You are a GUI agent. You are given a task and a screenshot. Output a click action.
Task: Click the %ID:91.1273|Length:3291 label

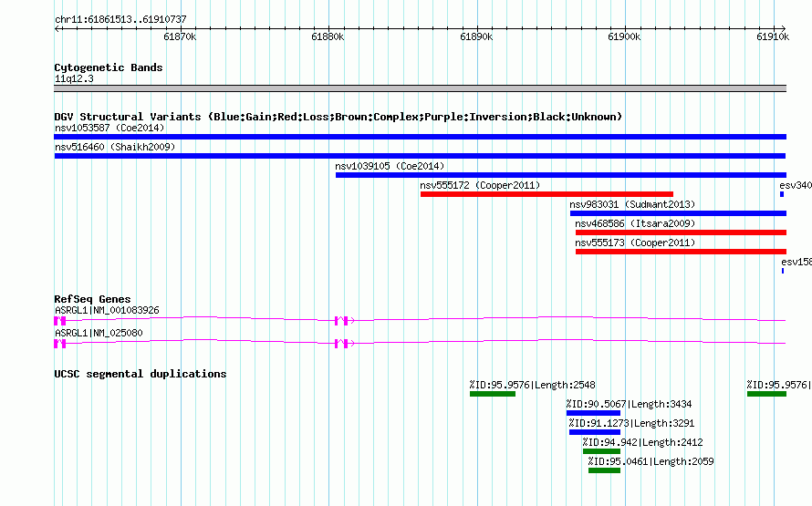(631, 423)
